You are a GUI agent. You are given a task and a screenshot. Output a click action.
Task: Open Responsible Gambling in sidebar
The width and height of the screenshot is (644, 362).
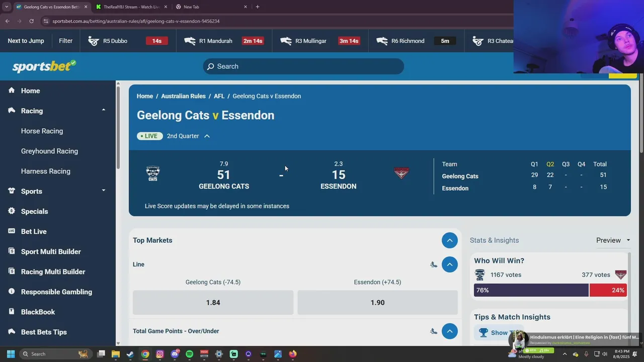point(56,292)
